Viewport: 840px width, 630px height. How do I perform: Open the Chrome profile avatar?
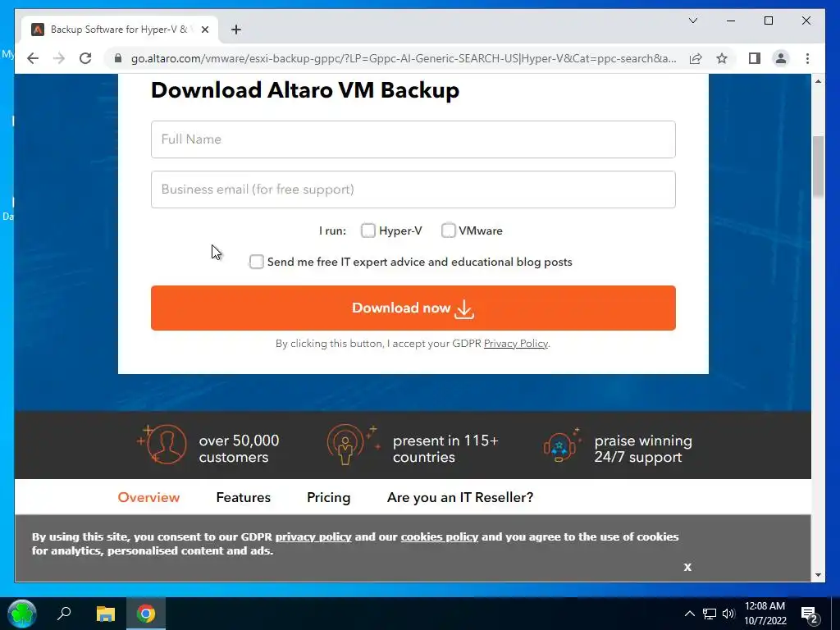coord(781,58)
